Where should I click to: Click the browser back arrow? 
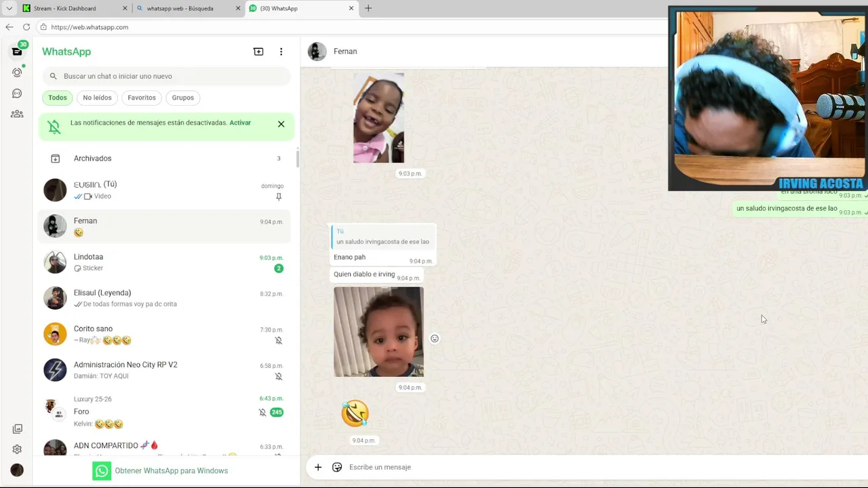coord(9,27)
